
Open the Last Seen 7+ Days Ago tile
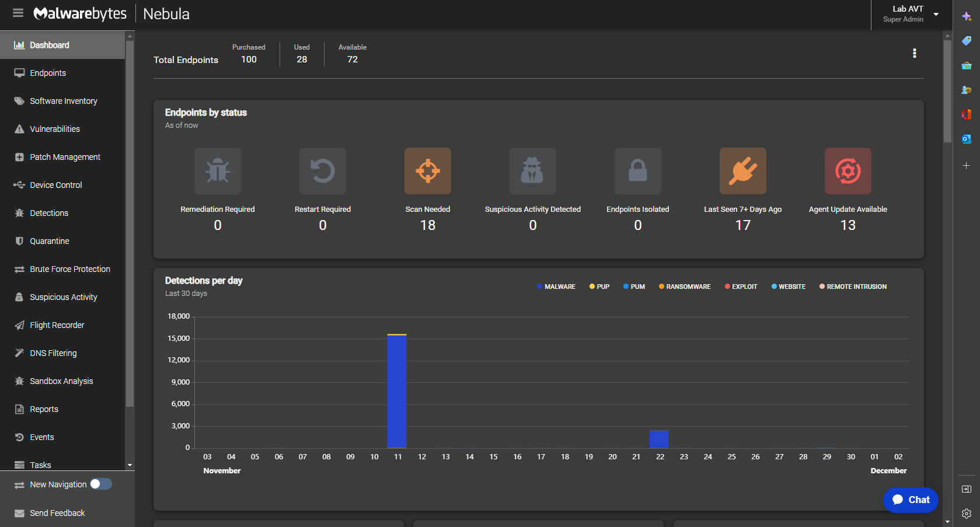[x=742, y=171]
